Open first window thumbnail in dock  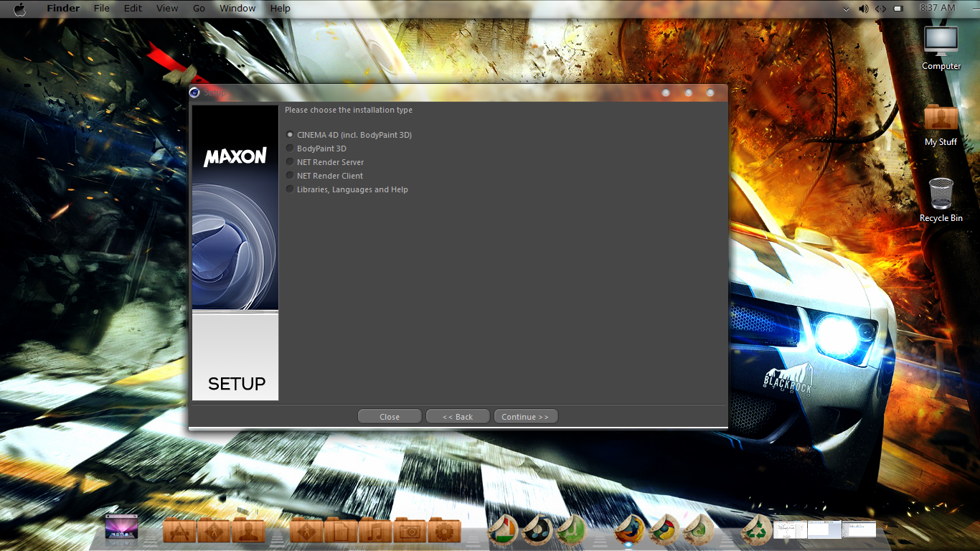tap(790, 529)
